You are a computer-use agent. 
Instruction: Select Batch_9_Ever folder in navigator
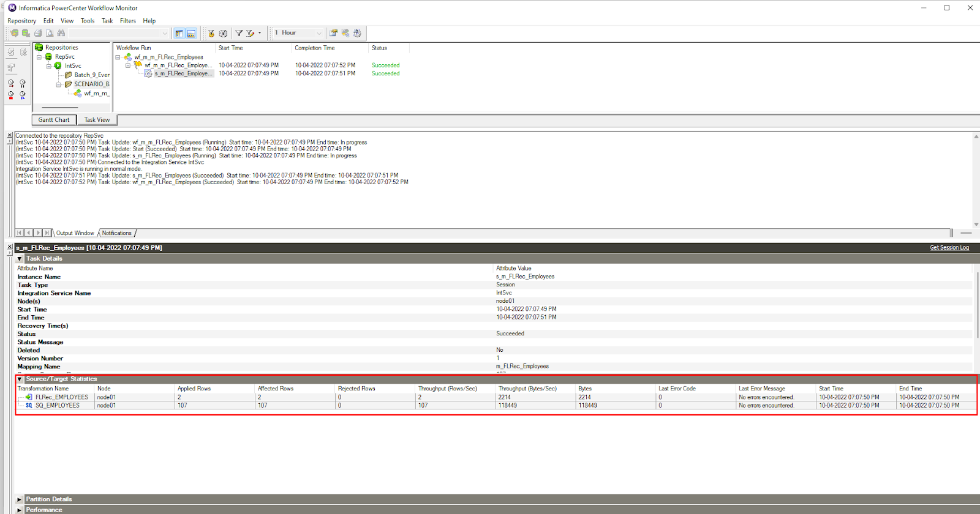tap(92, 75)
